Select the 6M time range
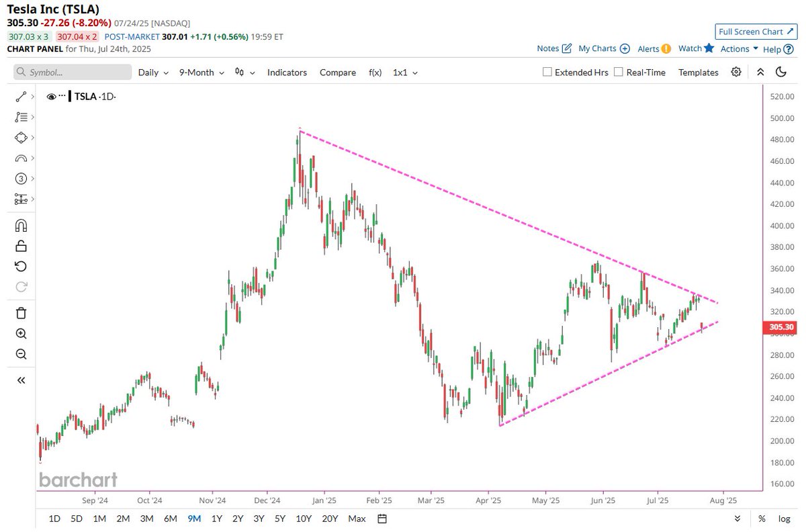Viewport: 806px width, 532px height. tap(170, 519)
